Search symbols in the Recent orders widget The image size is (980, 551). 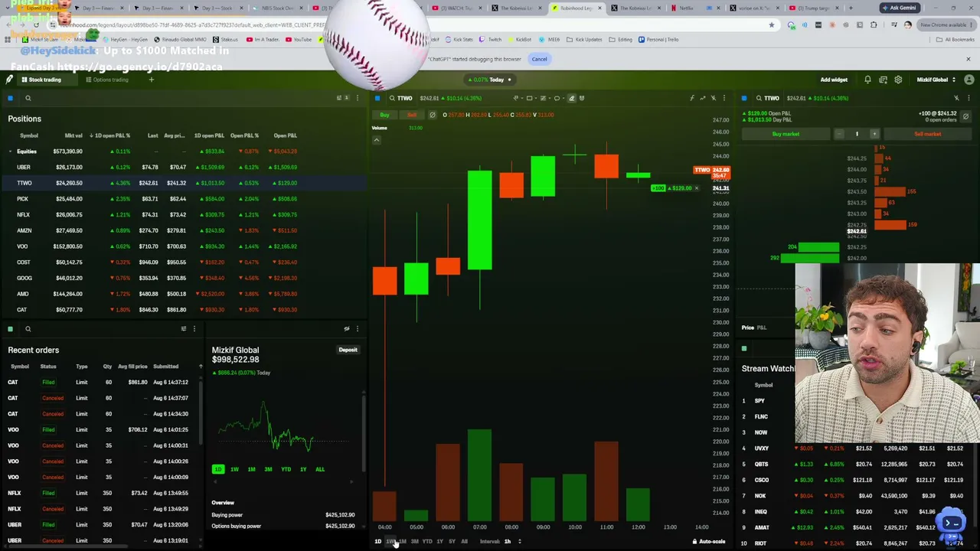pos(28,329)
